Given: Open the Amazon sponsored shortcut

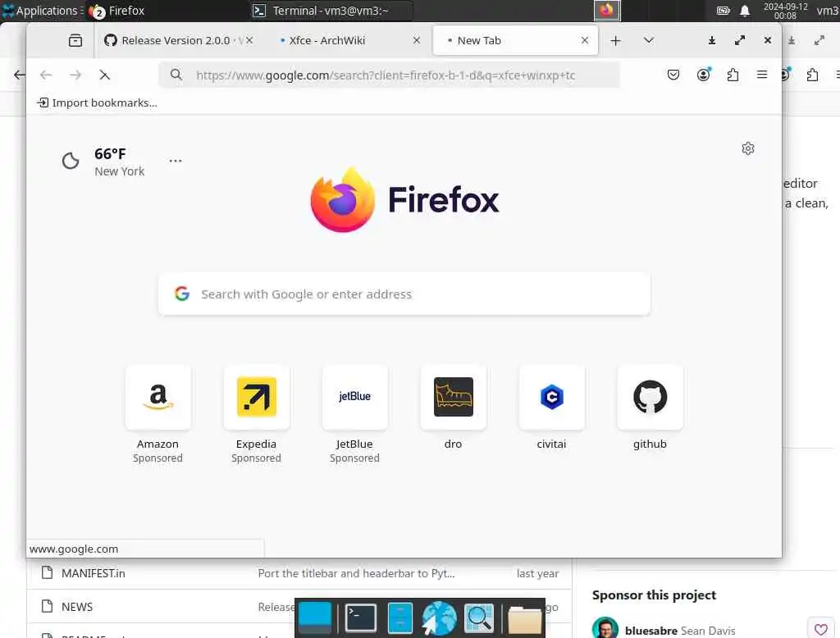Looking at the screenshot, I should click(x=158, y=414).
